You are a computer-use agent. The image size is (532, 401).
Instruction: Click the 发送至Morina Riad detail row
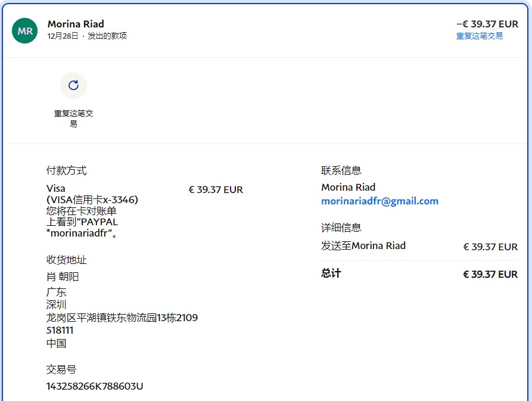[x=363, y=245]
